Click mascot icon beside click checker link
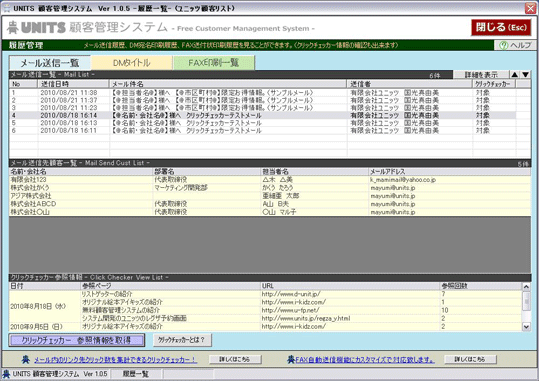Viewport: 539px width, 381px height. pos(26,360)
